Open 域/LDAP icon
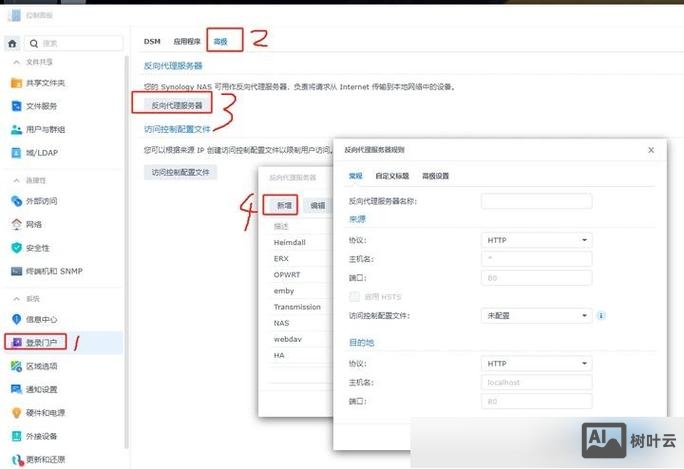 [16, 153]
